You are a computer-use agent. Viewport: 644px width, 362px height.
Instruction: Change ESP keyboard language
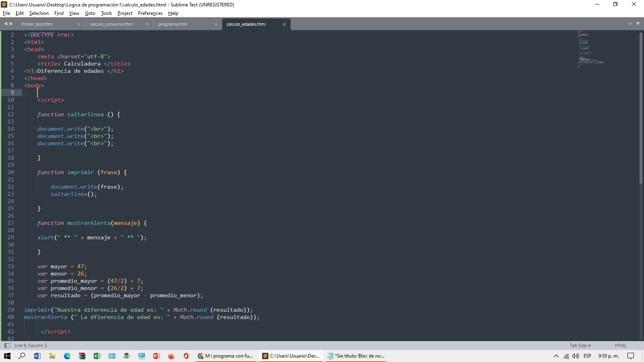[x=587, y=356]
